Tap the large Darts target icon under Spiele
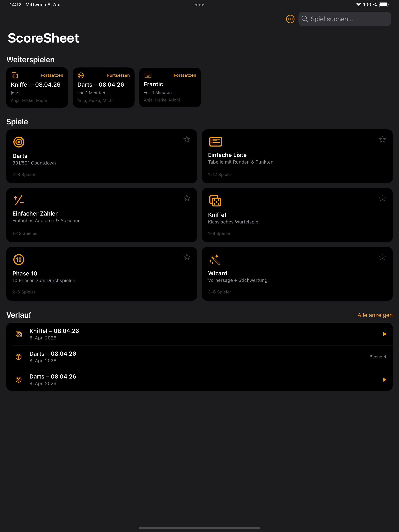399x532 pixels. [19, 142]
